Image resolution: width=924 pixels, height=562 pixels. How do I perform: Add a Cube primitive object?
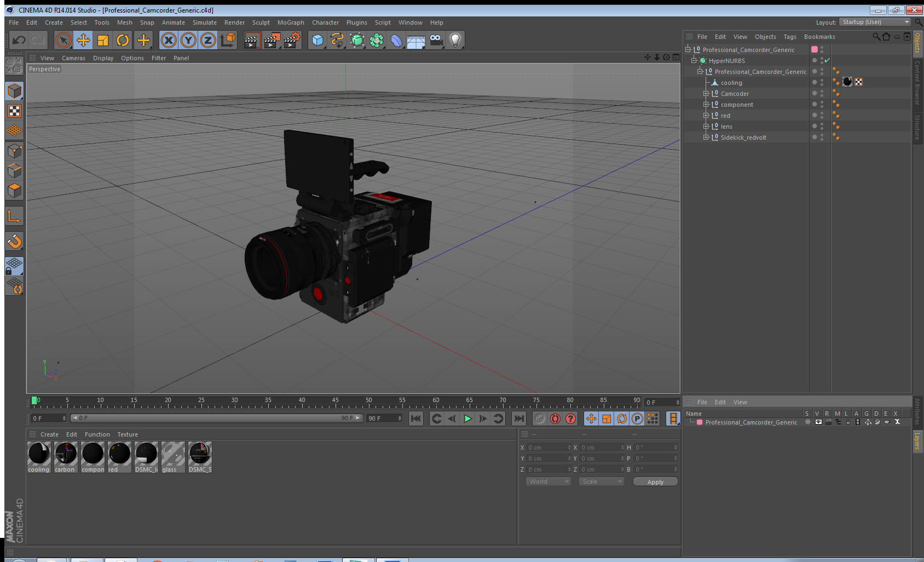[317, 40]
